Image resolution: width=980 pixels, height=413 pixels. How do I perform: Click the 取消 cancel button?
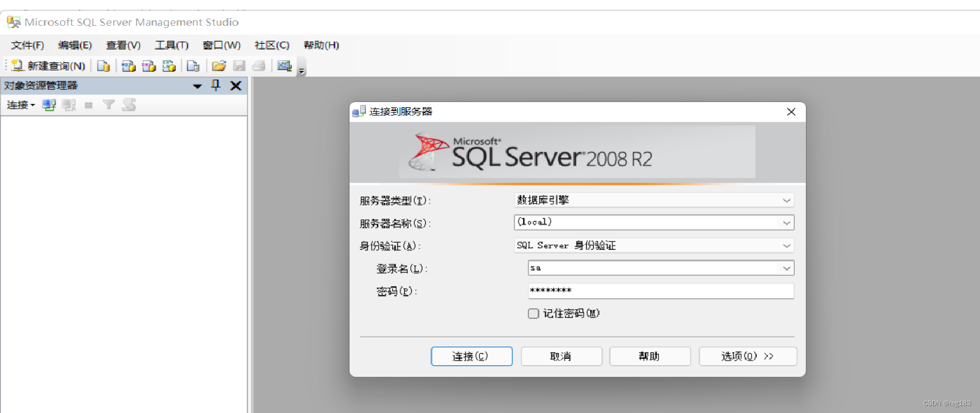coord(561,356)
